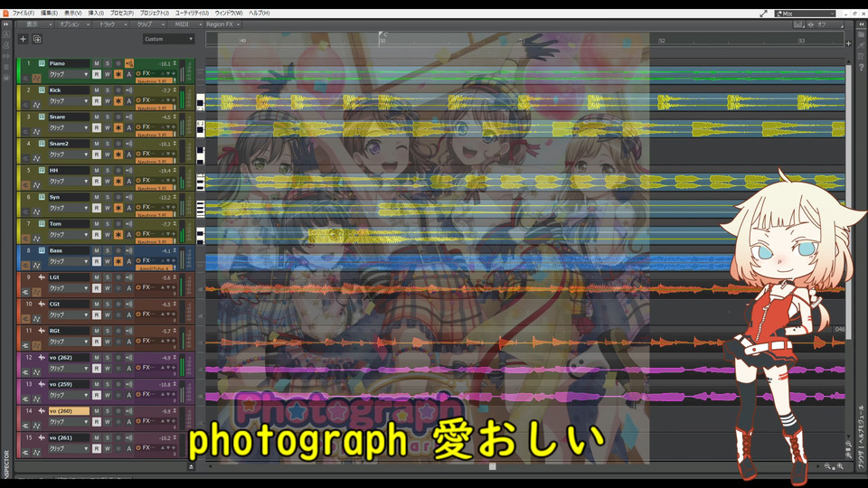868x488 pixels.
Task: Toggle automation Write on HH track
Action: (108, 181)
